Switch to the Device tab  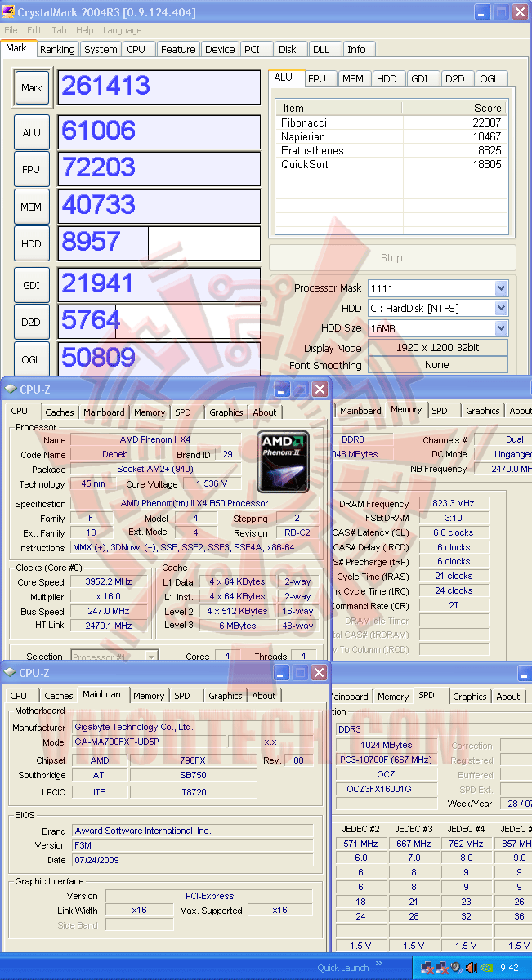tap(220, 49)
